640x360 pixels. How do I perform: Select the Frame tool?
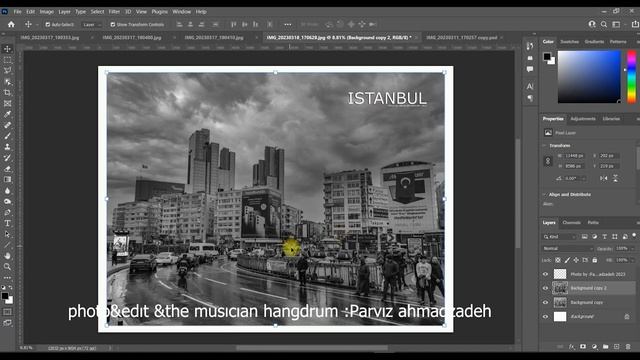tap(7, 104)
